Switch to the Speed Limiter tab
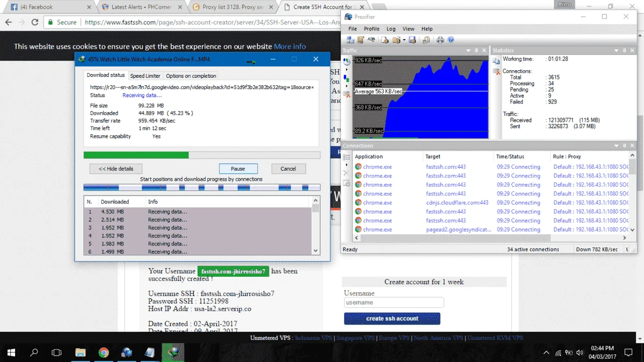The image size is (644, 362). pyautogui.click(x=145, y=76)
